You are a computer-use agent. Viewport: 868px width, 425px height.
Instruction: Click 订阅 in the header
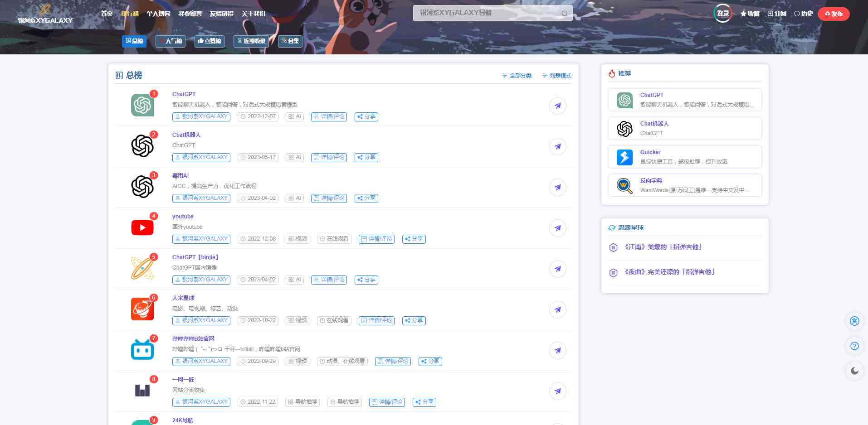point(777,14)
